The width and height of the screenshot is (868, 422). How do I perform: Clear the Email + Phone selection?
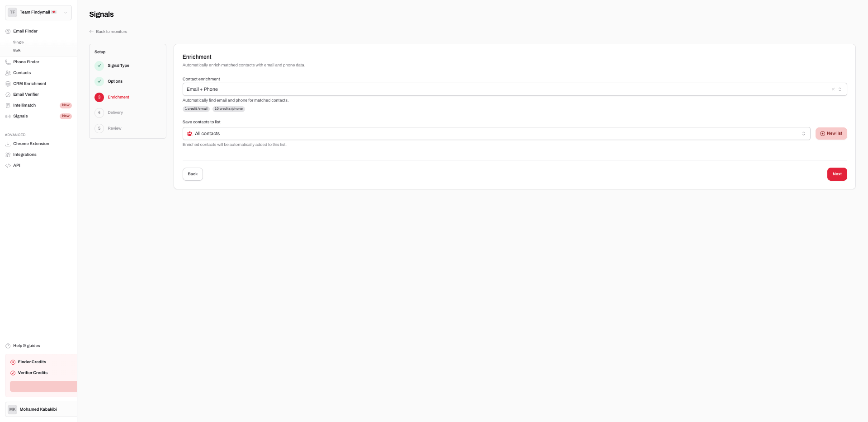pos(833,89)
